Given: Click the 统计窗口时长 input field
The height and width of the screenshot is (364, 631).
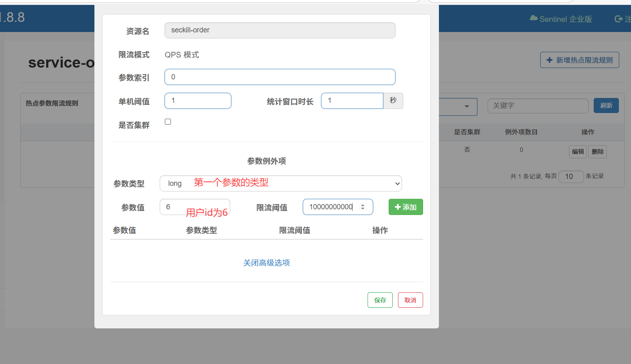Looking at the screenshot, I should tap(352, 101).
